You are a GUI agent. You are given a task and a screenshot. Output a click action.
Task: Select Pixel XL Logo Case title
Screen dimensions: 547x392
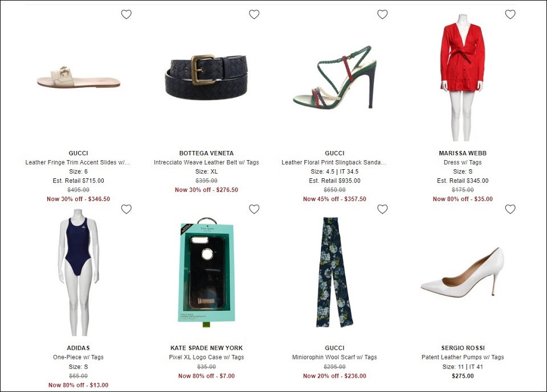[x=206, y=357]
